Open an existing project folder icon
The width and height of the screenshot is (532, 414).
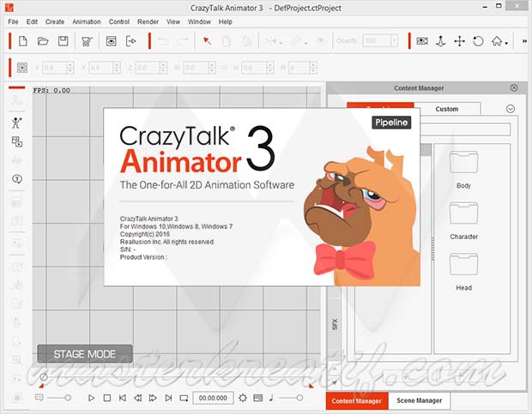pyautogui.click(x=43, y=41)
